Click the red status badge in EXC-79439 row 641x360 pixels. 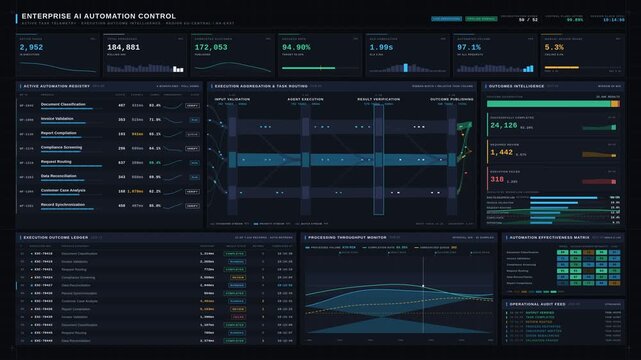coord(238,317)
